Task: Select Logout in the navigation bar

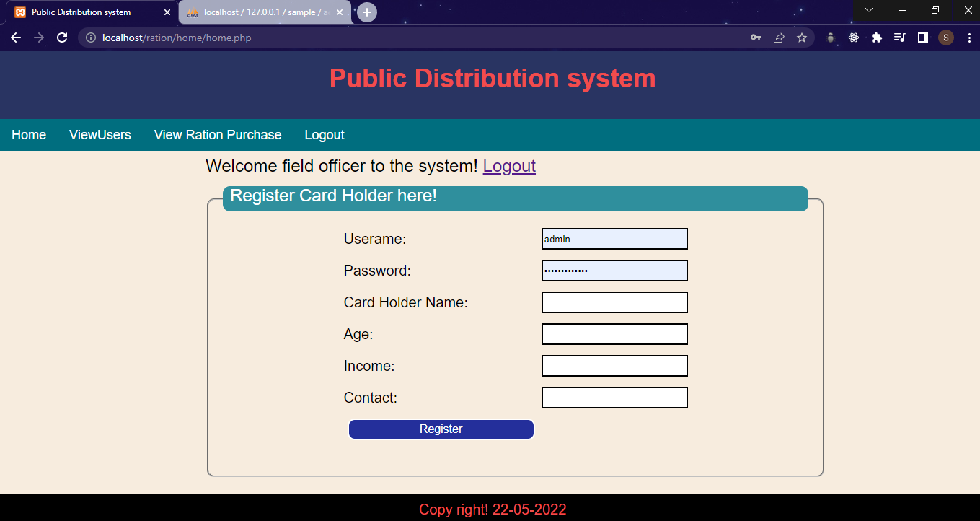Action: pos(325,135)
